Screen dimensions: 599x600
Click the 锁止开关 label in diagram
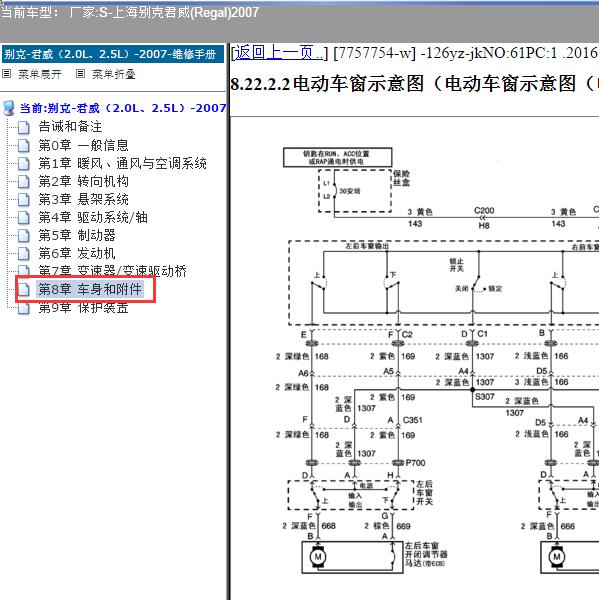(x=456, y=265)
